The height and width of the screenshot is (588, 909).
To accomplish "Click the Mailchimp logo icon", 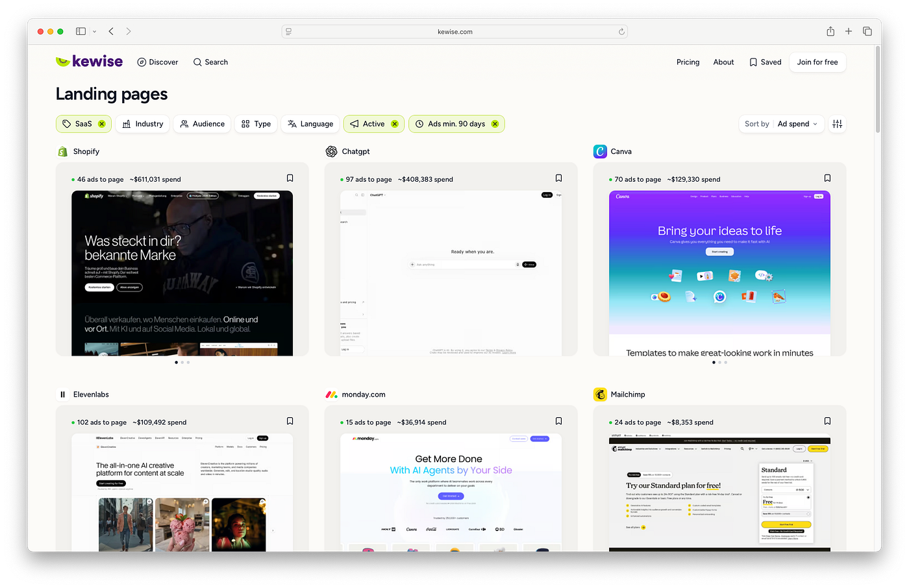I will coord(600,395).
